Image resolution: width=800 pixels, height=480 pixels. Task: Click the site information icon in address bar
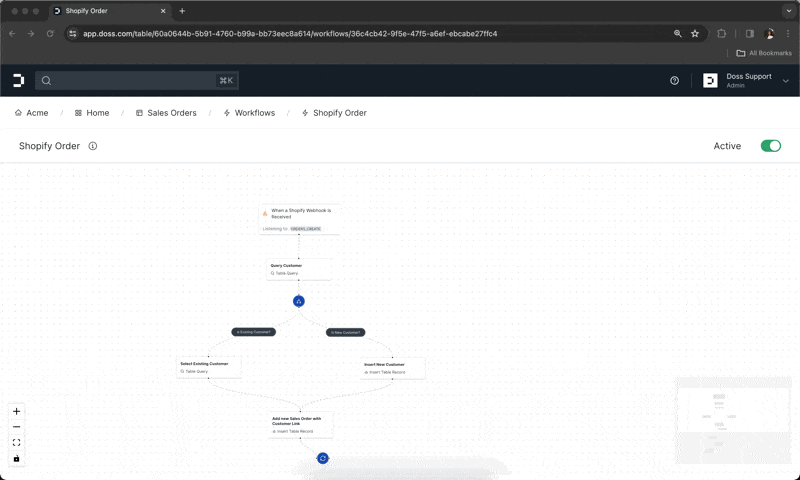(x=73, y=34)
